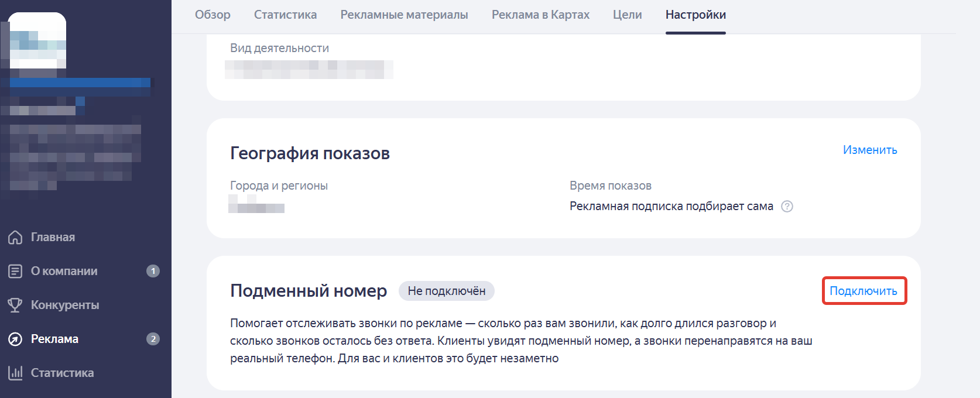Switch to the Обзор tab
The image size is (980, 398).
pos(213,15)
